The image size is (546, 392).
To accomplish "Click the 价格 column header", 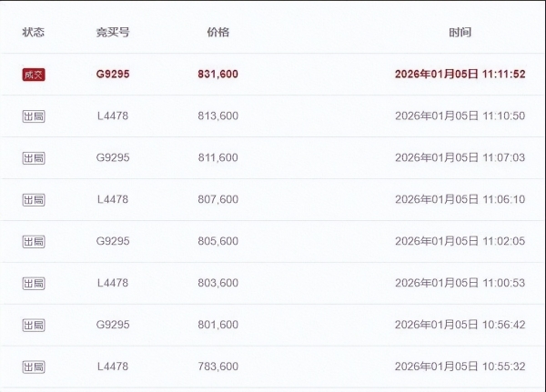I will pyautogui.click(x=217, y=33).
